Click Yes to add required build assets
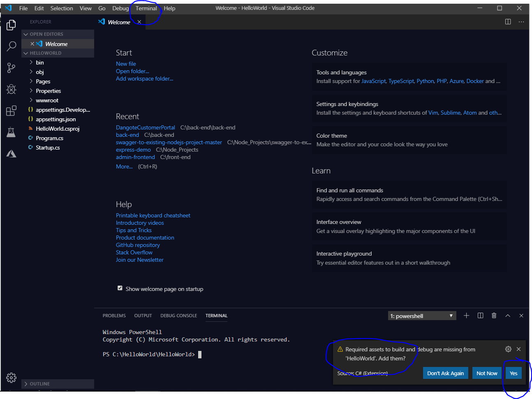 pyautogui.click(x=513, y=373)
